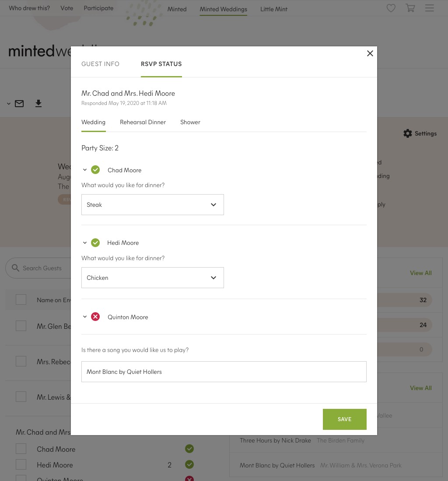This screenshot has width=448, height=481.
Task: Close the RSVP status dialog
Action: point(370,53)
